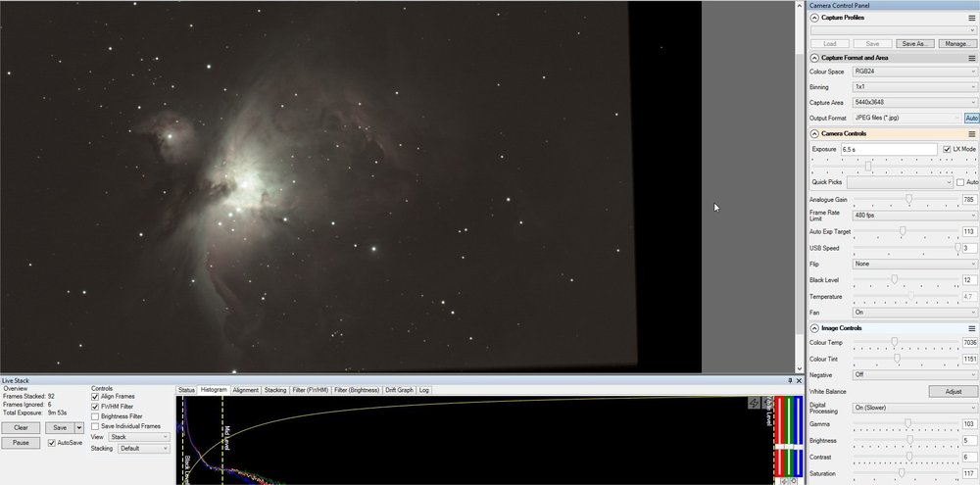Image resolution: width=980 pixels, height=485 pixels.
Task: Switch to the Filter (Brightness) tab
Action: point(357,391)
